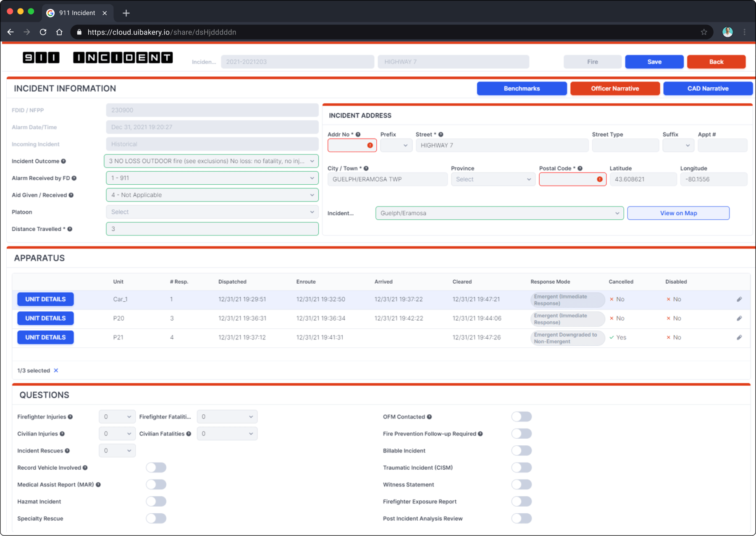Click help icon next to Incident Outcome
The height and width of the screenshot is (536, 756).
(x=63, y=161)
